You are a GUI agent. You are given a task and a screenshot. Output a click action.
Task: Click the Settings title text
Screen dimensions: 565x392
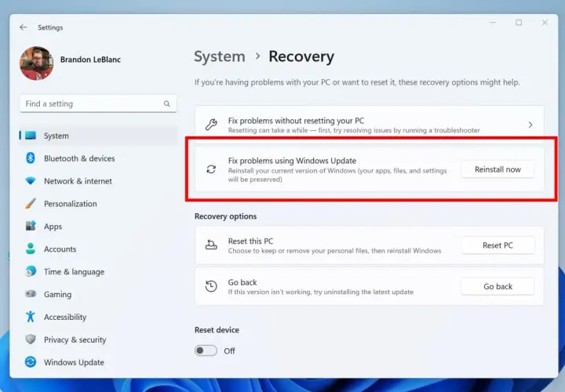(x=50, y=27)
